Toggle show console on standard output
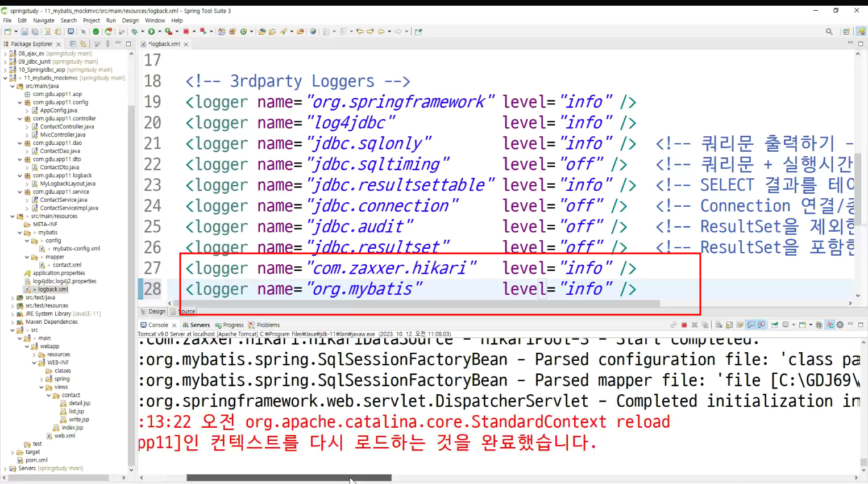Image resolution: width=868 pixels, height=484 pixels. coord(751,325)
